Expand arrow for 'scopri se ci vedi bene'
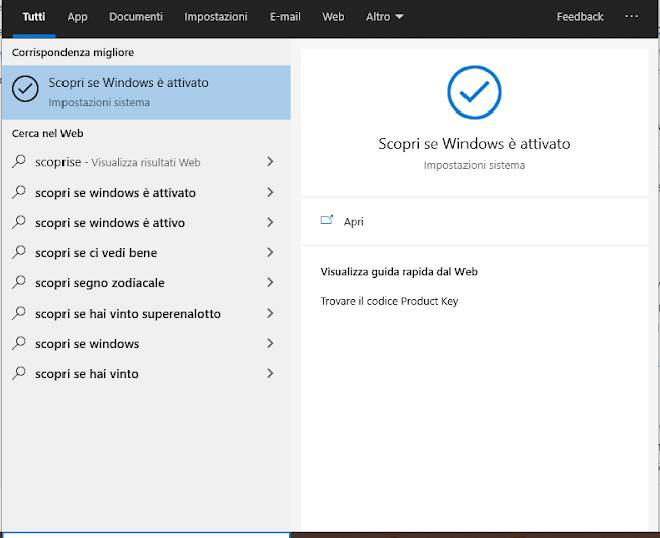The image size is (660, 538). pyautogui.click(x=270, y=252)
